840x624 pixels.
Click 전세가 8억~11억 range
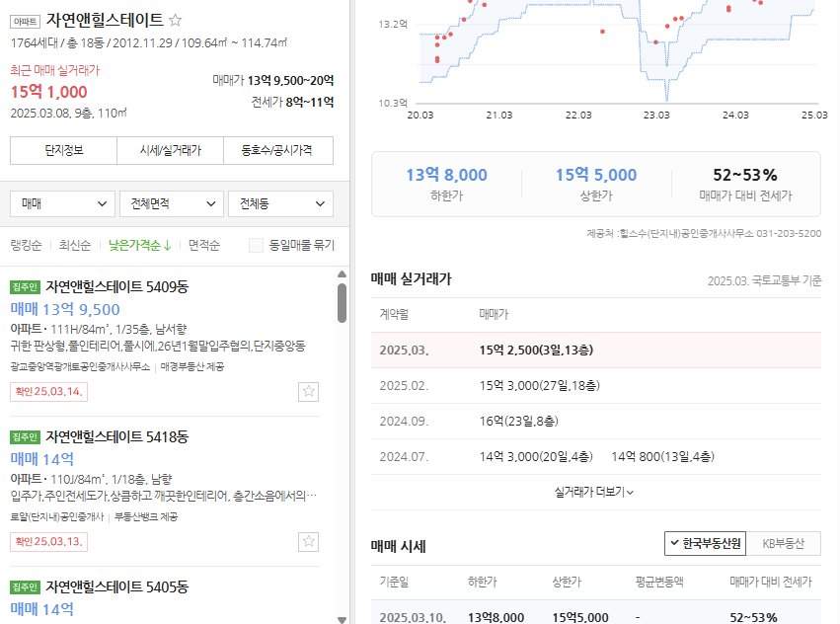pos(292,102)
